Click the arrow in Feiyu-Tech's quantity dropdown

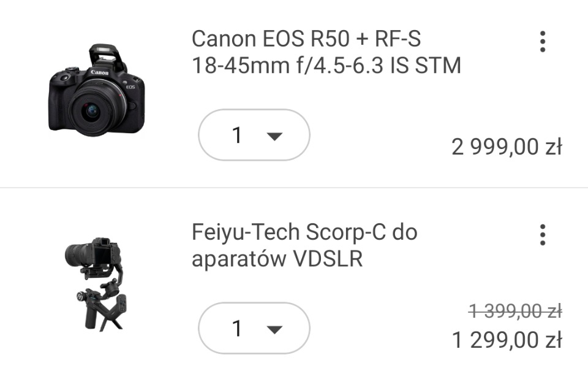(x=274, y=330)
